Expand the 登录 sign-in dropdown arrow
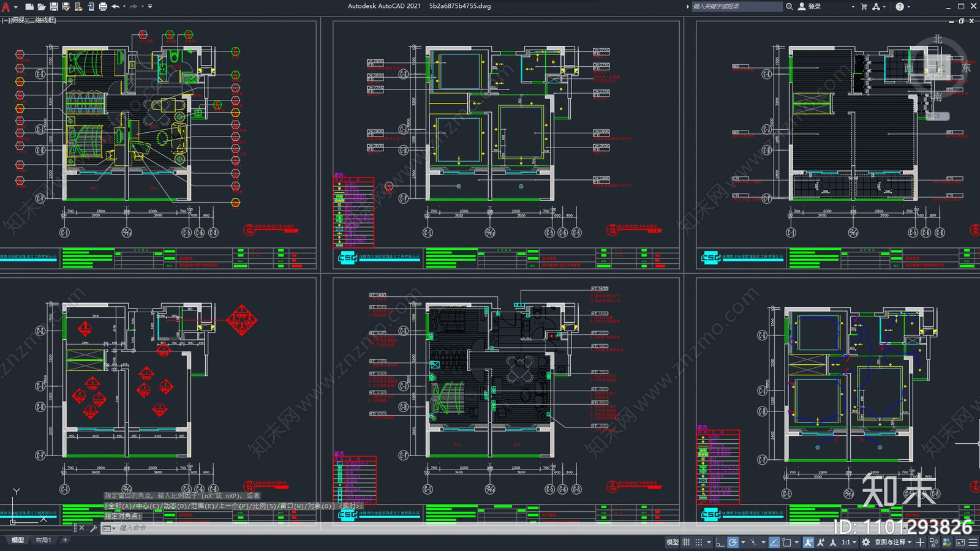The image size is (980, 551). pyautogui.click(x=853, y=7)
